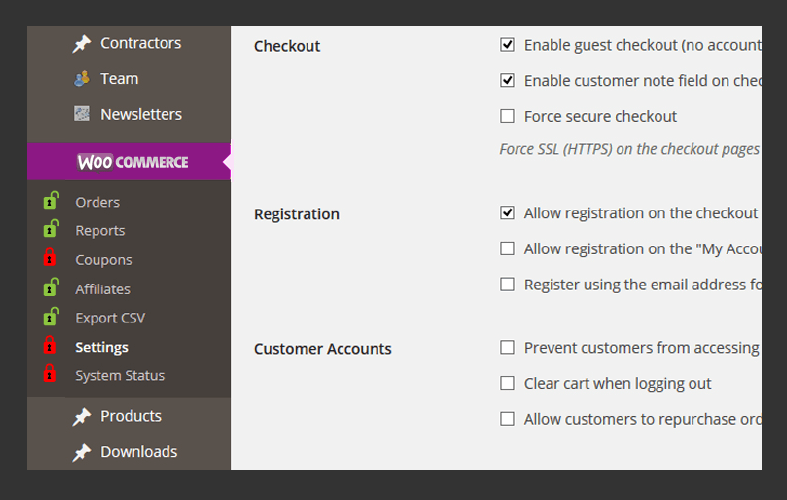Open the Reports submenu item
The height and width of the screenshot is (500, 787).
click(x=100, y=231)
